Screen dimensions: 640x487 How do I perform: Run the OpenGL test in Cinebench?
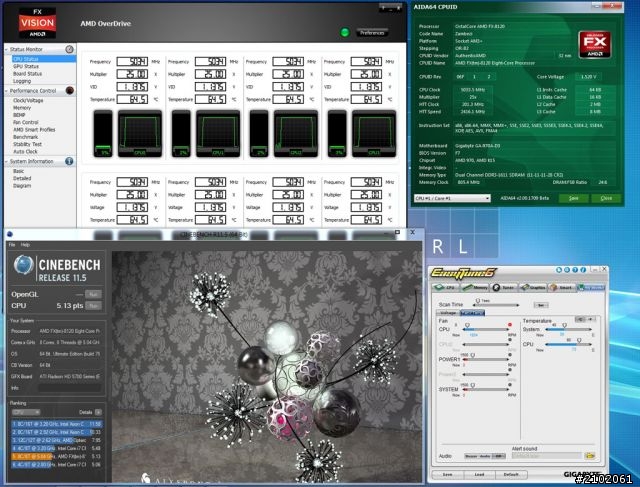click(93, 294)
